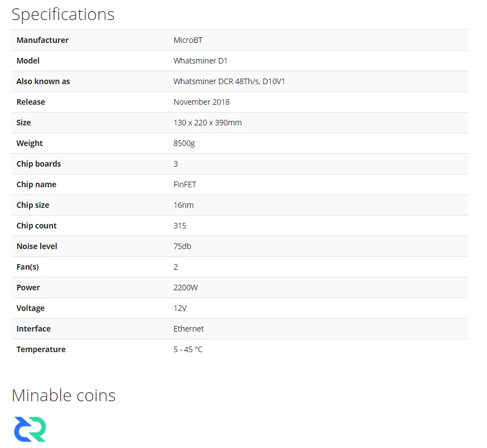Select the 8500g weight value
The image size is (487, 448).
coord(184,143)
